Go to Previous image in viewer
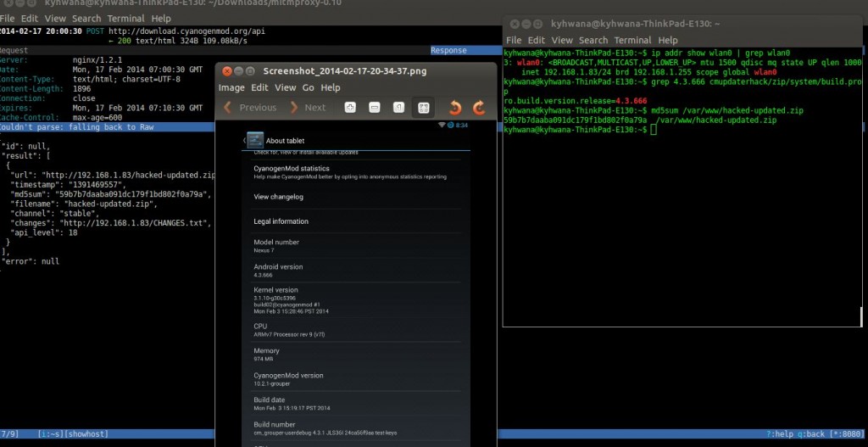Image resolution: width=868 pixels, height=447 pixels. 250,108
